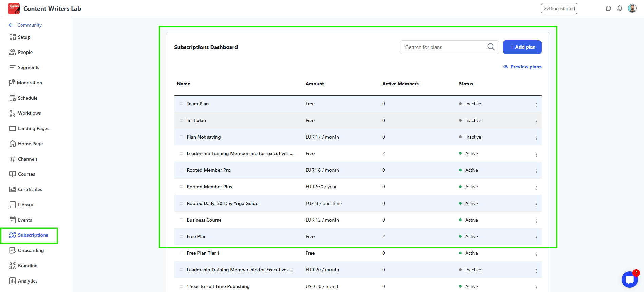Click the notification bell icon
The width and height of the screenshot is (644, 292).
pos(620,8)
